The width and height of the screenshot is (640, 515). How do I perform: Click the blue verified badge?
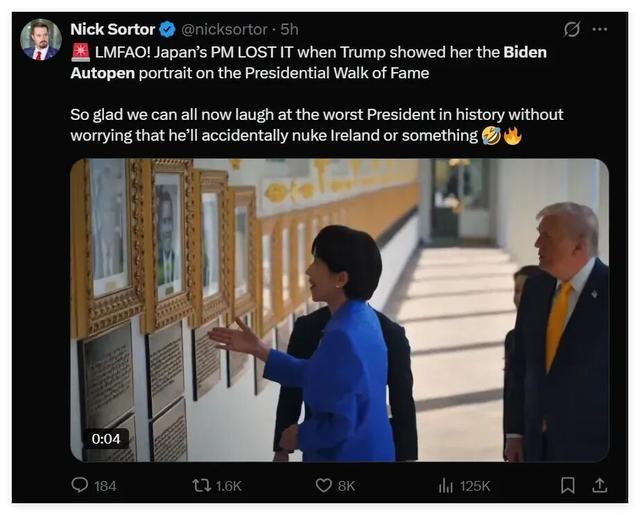tap(167, 29)
